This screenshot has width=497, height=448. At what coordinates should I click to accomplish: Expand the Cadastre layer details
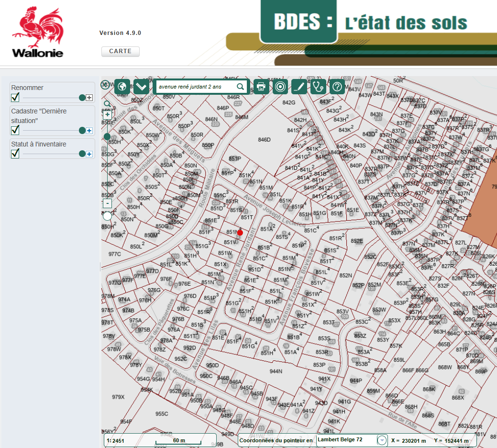[x=89, y=131]
